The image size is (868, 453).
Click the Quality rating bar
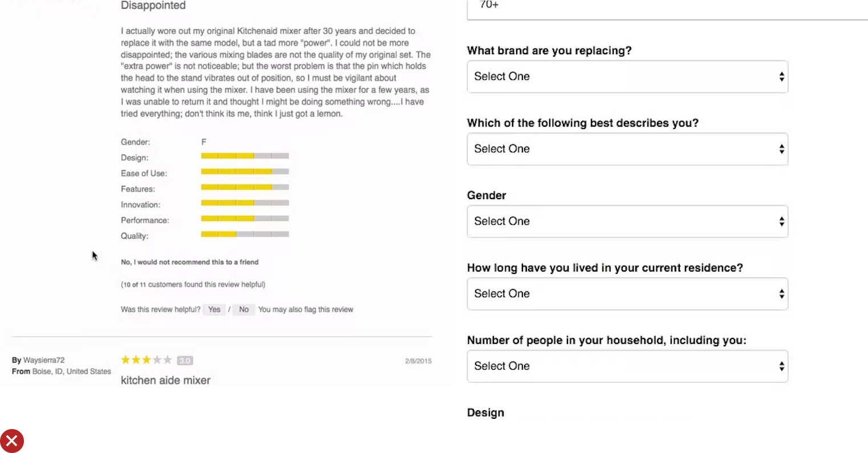click(245, 234)
